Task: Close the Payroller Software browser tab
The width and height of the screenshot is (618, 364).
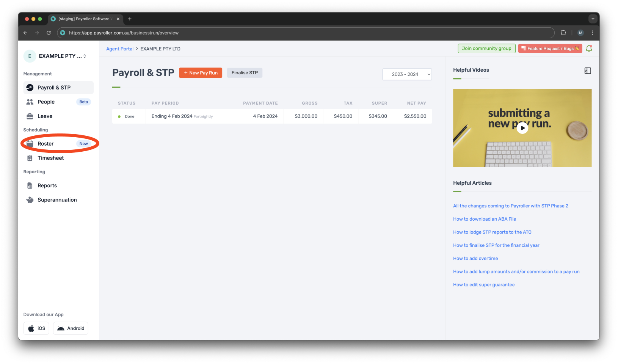Action: 118,19
